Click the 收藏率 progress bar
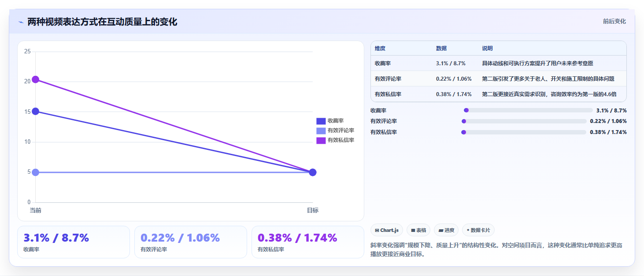This screenshot has height=276, width=644. [528, 110]
